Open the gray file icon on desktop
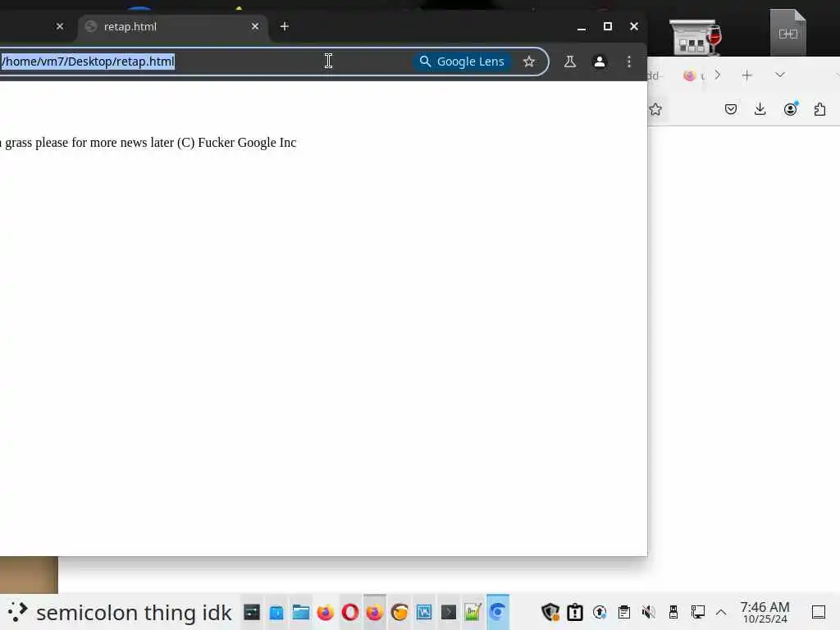840x630 pixels. (x=788, y=33)
